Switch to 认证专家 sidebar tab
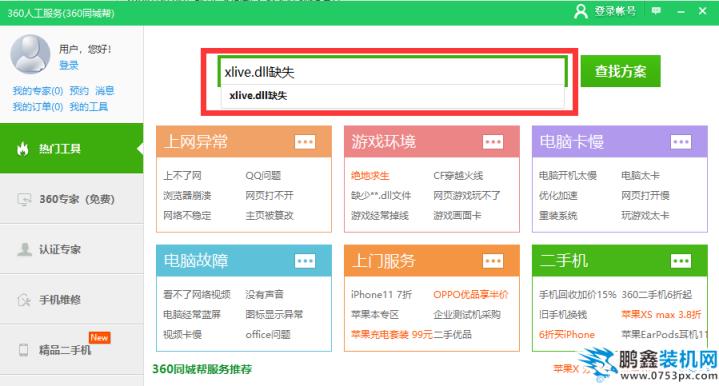The height and width of the screenshot is (386, 719). (x=72, y=249)
